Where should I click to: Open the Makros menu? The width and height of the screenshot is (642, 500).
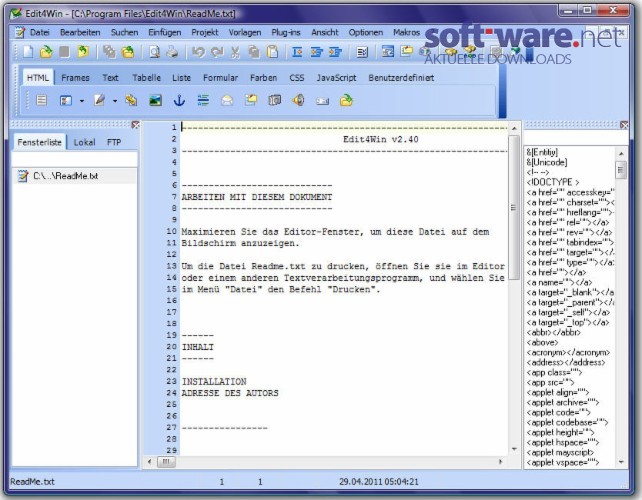coord(406,32)
